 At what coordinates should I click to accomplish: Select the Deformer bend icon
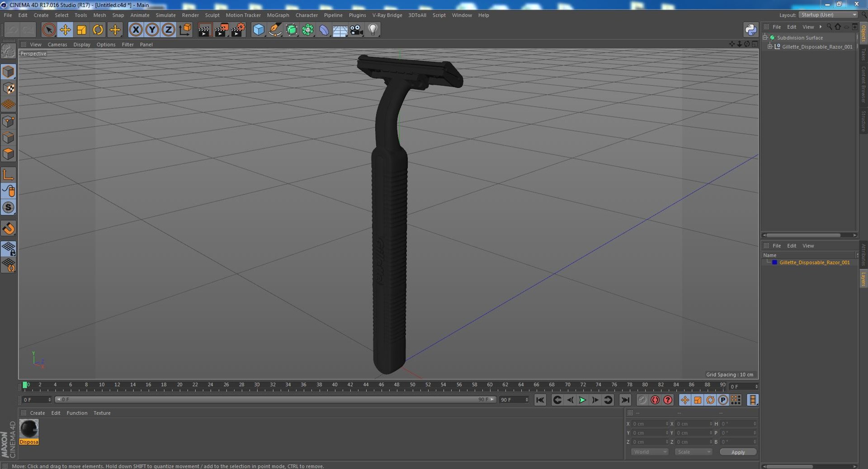324,30
